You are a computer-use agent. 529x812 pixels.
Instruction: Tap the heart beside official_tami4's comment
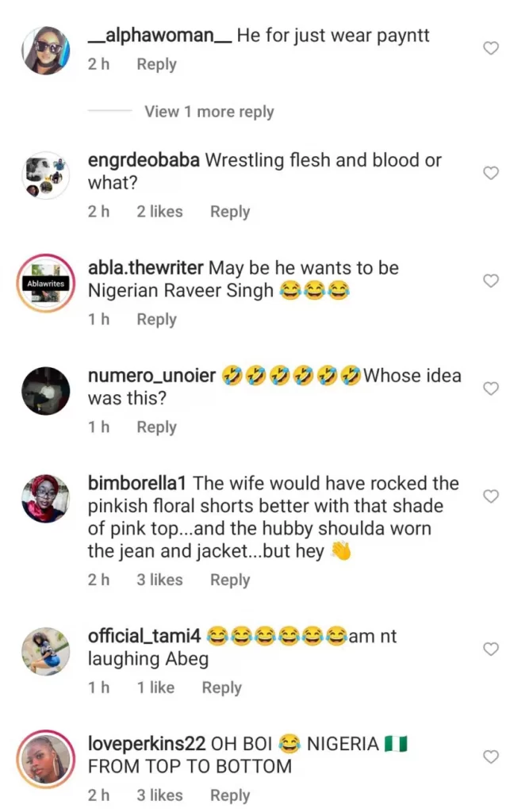(491, 649)
